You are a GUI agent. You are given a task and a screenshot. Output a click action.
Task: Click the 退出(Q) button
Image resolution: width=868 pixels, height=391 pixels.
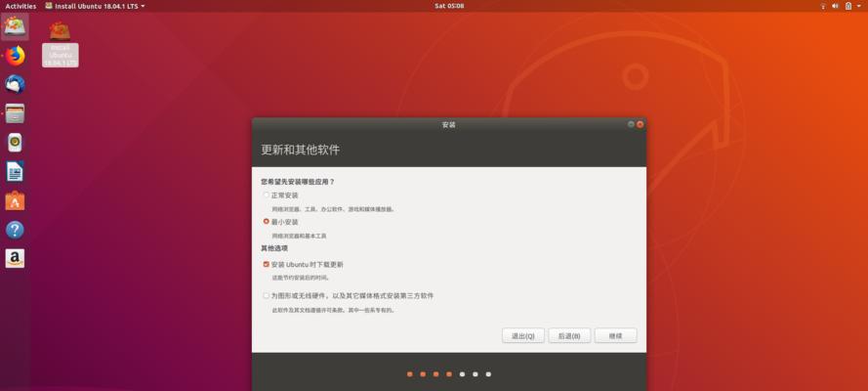pyautogui.click(x=523, y=335)
